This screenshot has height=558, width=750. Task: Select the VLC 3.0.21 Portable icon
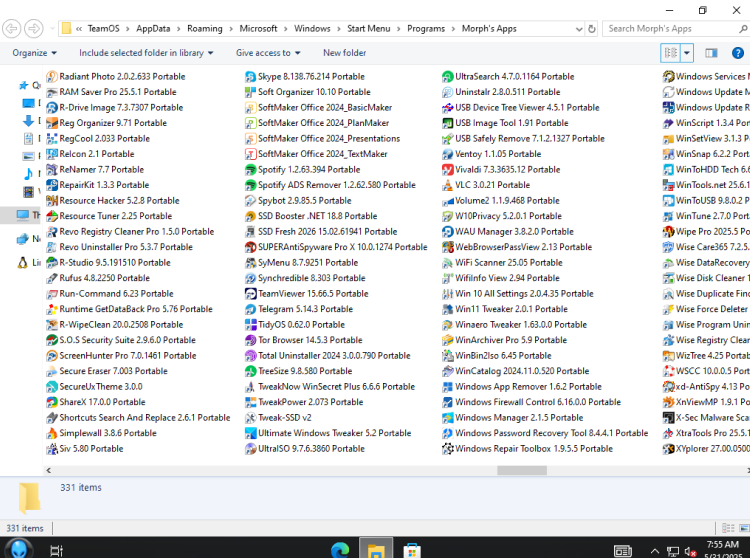coord(447,185)
